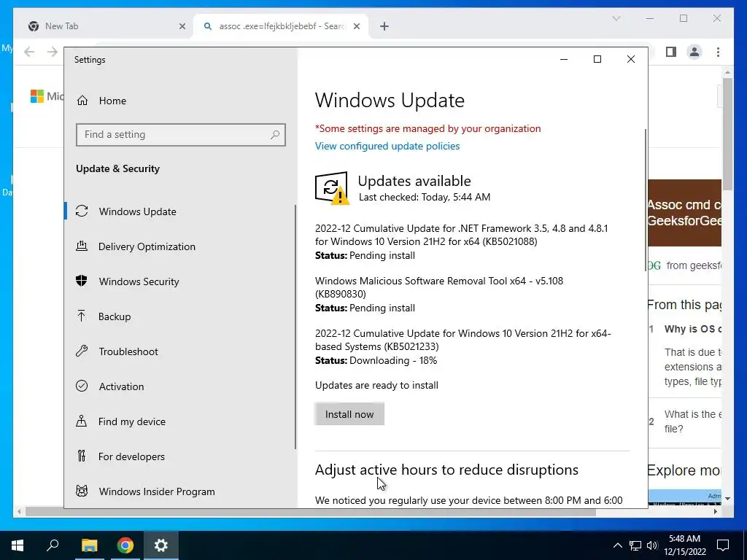The height and width of the screenshot is (560, 747).
Task: Open Chrome's three-dot menu
Action: tap(718, 52)
